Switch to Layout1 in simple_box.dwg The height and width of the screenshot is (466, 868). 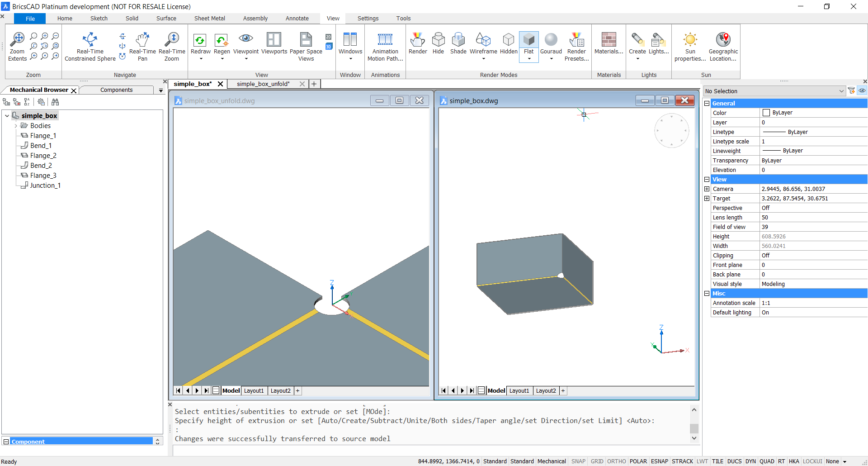[519, 391]
